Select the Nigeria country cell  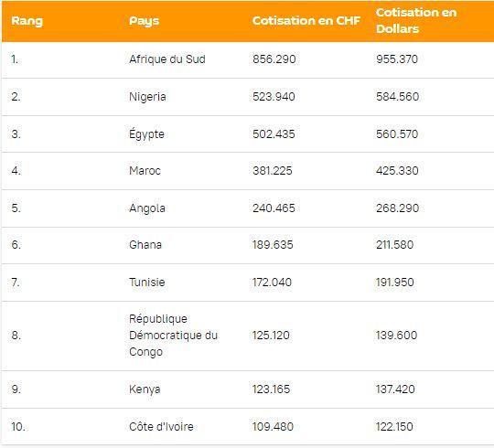pos(147,97)
